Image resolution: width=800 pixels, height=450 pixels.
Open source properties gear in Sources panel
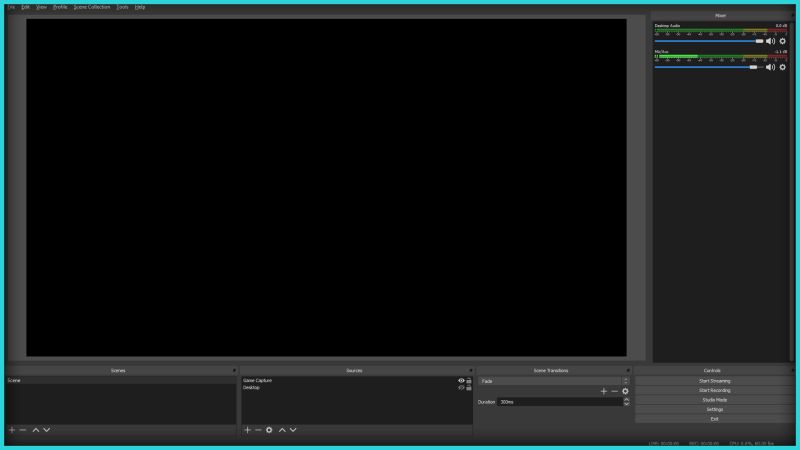[x=269, y=430]
